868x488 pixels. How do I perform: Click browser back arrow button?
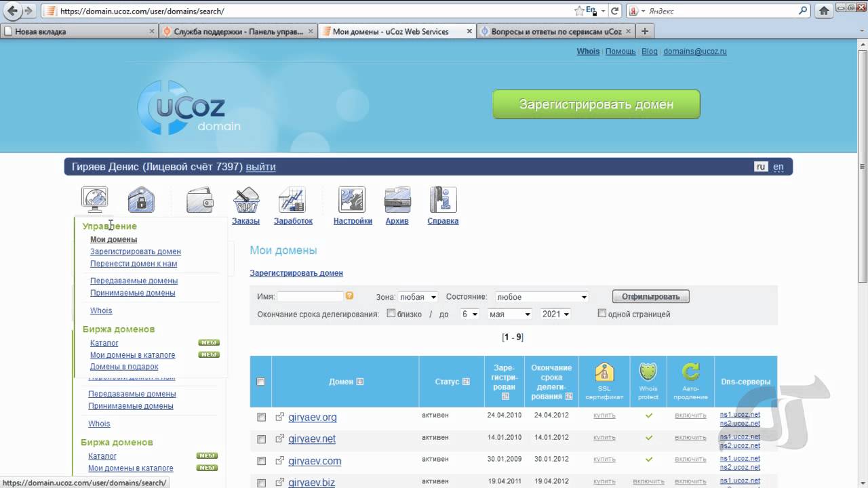(12, 11)
